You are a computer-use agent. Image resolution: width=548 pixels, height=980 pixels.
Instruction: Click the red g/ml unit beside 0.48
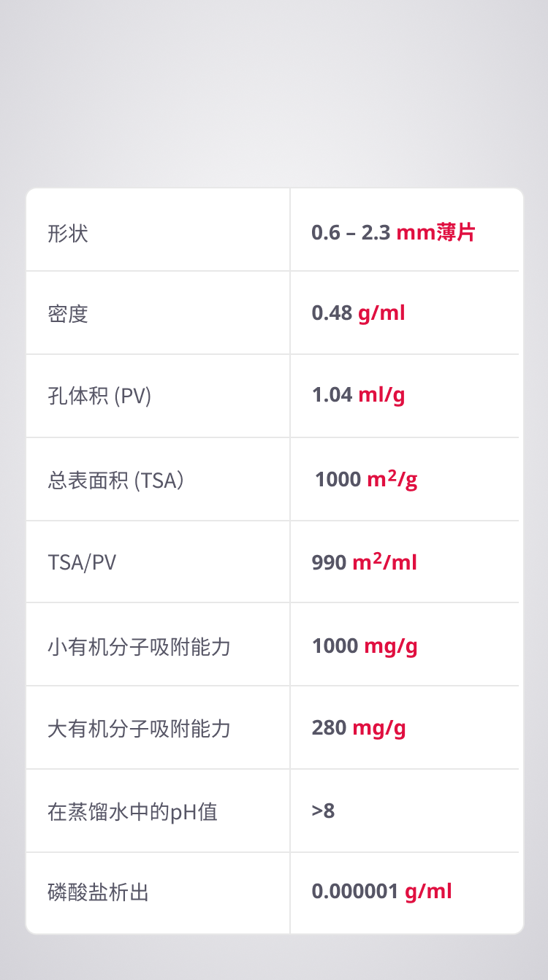[381, 313]
